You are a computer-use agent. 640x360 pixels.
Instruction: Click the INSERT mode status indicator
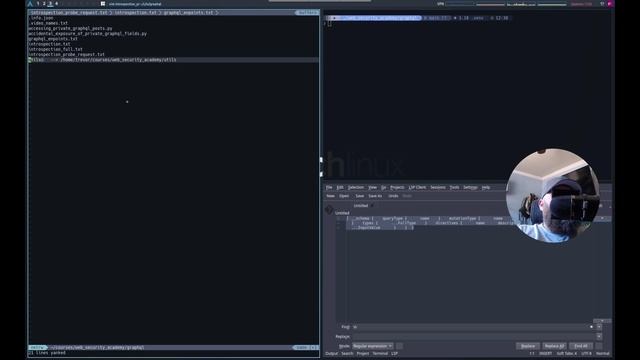[x=545, y=353]
